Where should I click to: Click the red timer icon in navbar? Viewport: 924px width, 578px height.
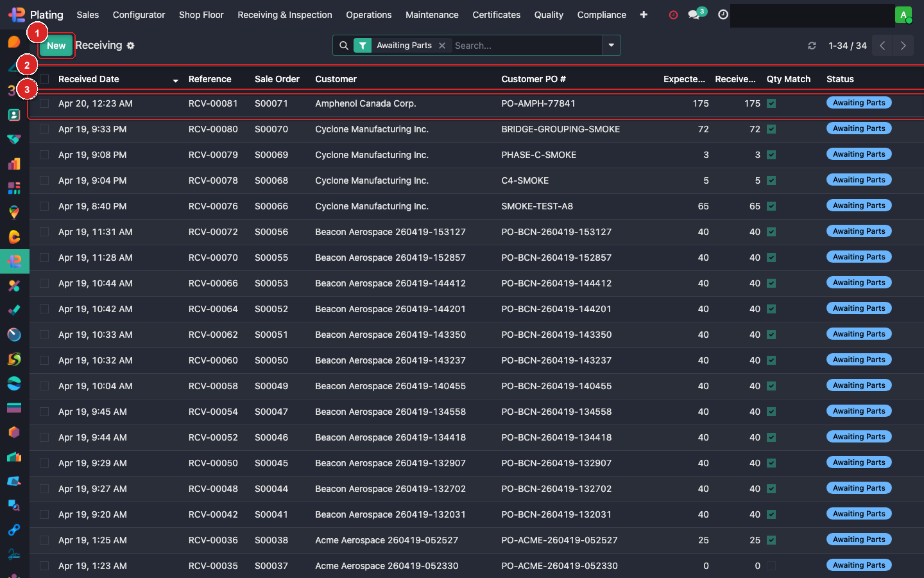(673, 15)
